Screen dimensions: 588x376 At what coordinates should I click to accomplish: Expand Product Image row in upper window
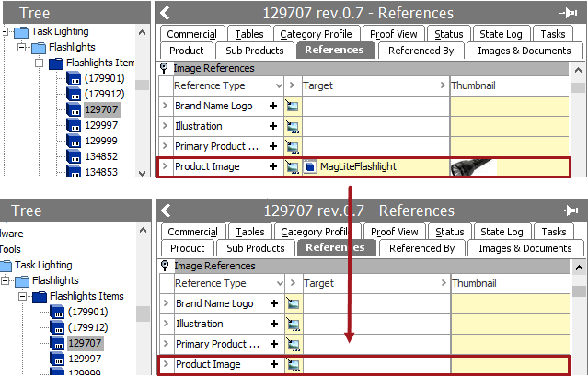(x=165, y=166)
